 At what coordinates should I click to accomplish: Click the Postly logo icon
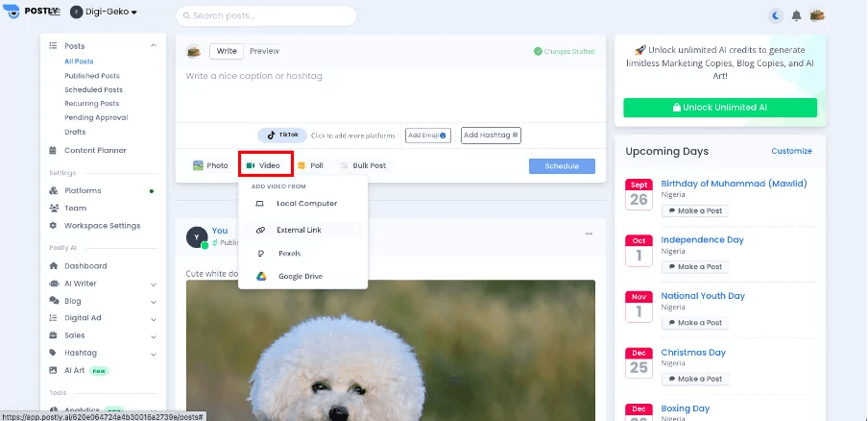[x=11, y=12]
